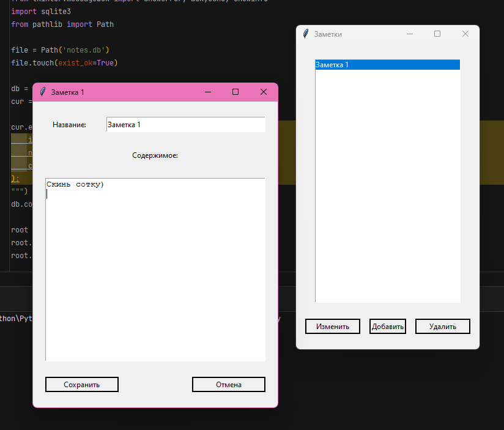Click the Удалить button
This screenshot has height=430, width=504.
pos(443,327)
